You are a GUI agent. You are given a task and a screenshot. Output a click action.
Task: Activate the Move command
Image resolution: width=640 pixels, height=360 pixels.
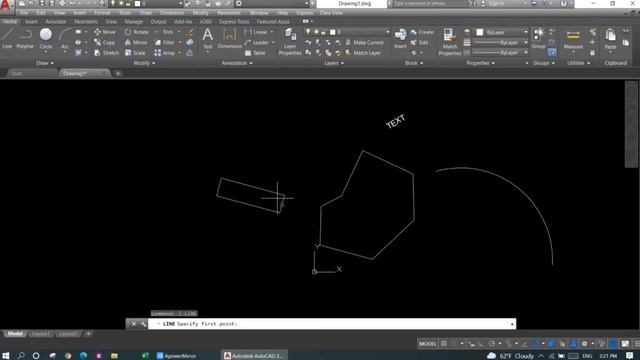click(104, 32)
